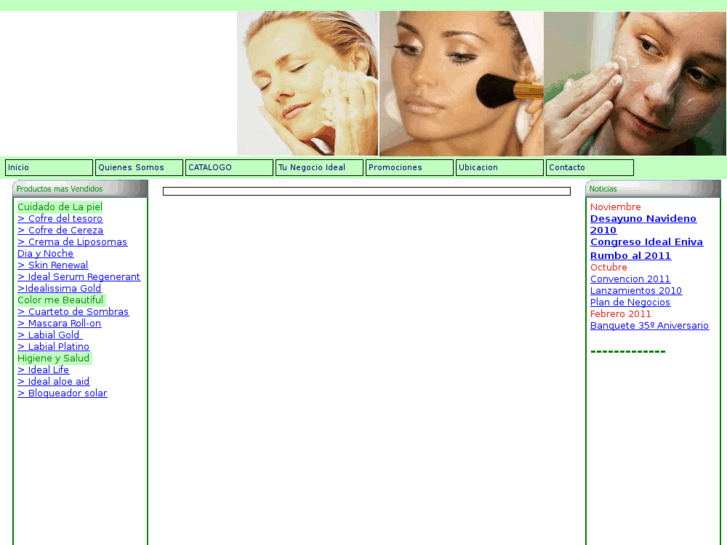Open the Skin Renewal link
Viewport: 727px width, 545px height.
tap(53, 265)
